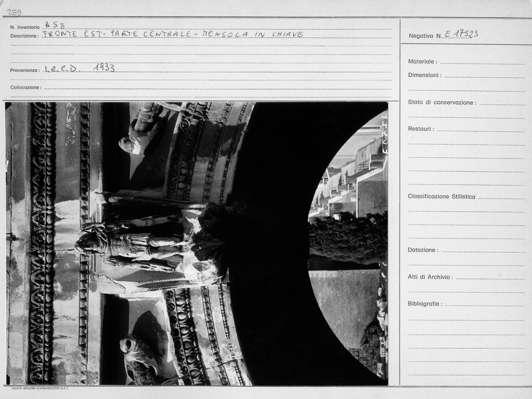Click the handwritten negative number E 17523
Viewport: 532px width, 399px height.
click(462, 34)
